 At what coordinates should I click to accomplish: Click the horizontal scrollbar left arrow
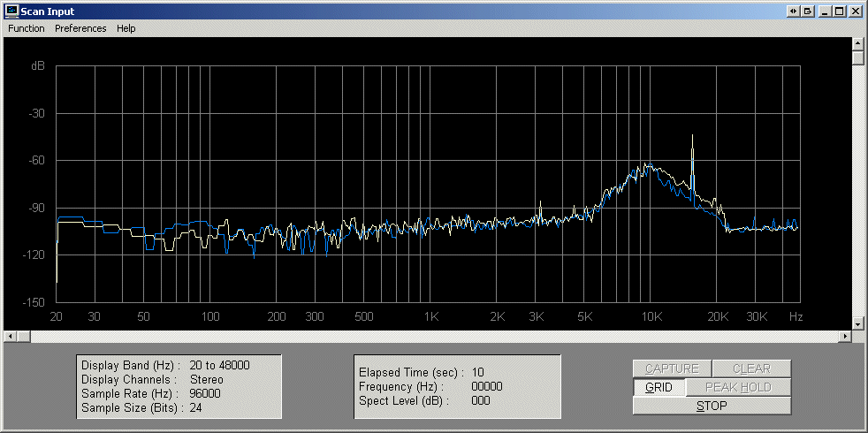coord(10,336)
